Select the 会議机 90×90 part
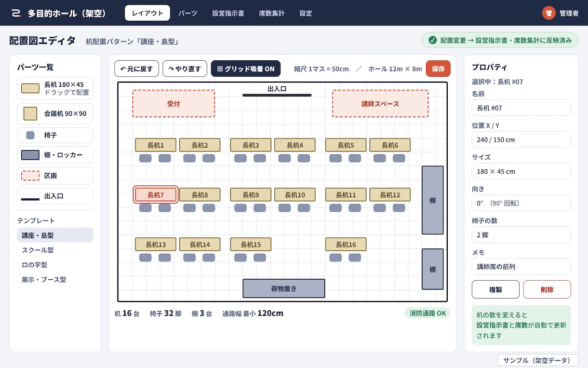This screenshot has height=368, width=588. [55, 114]
